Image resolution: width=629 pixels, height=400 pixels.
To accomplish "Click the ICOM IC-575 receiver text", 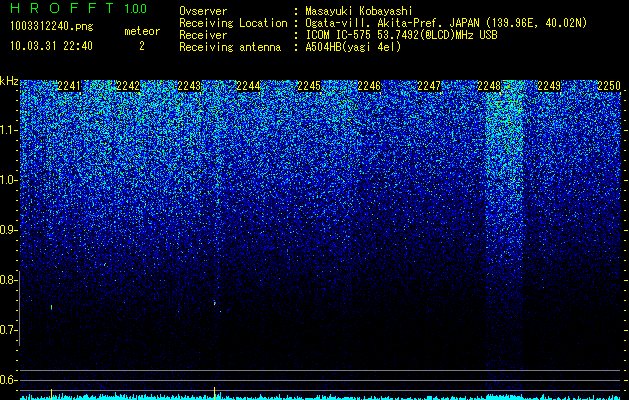I will click(x=401, y=35).
